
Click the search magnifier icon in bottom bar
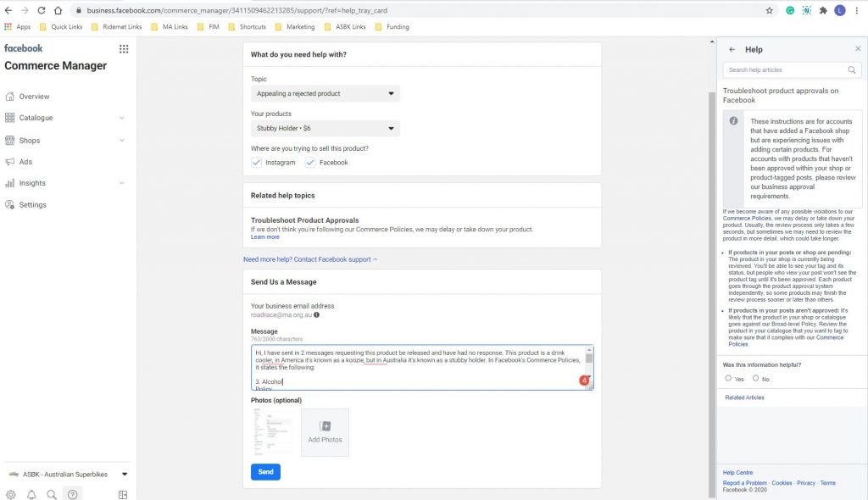(x=52, y=494)
